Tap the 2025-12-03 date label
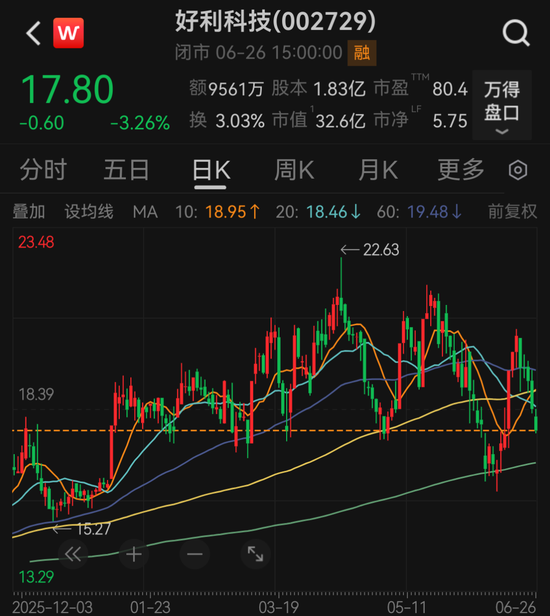Viewport: 550px width, 616px height. coord(53,607)
